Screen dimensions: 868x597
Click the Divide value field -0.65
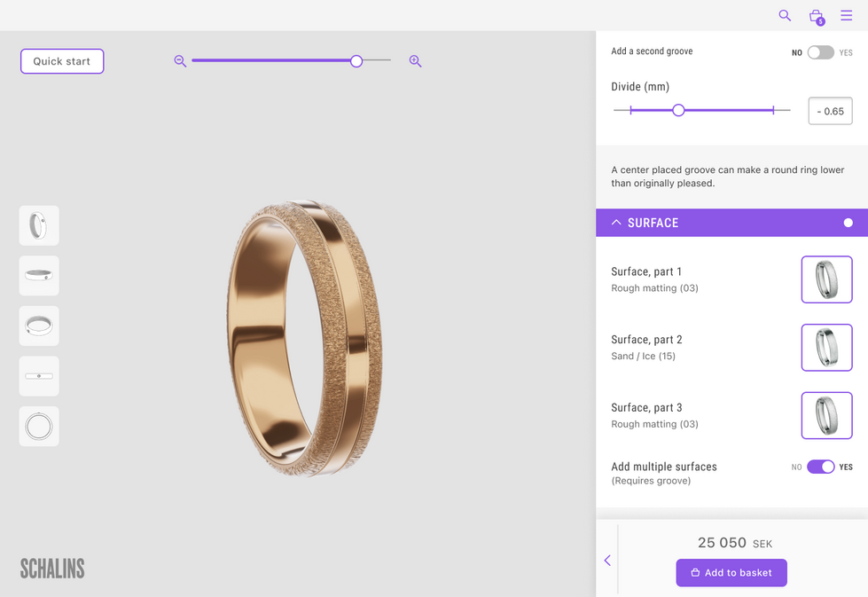[830, 111]
